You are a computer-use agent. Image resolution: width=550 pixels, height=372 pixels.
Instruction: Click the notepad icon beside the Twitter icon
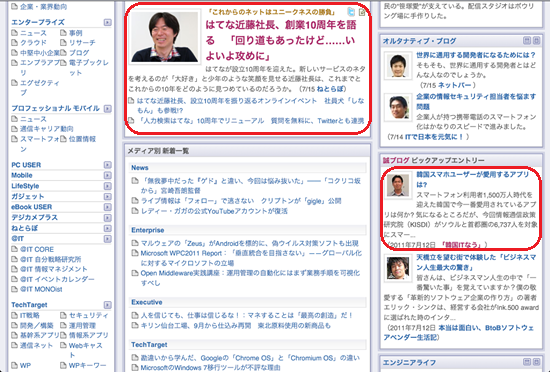(362, 12)
